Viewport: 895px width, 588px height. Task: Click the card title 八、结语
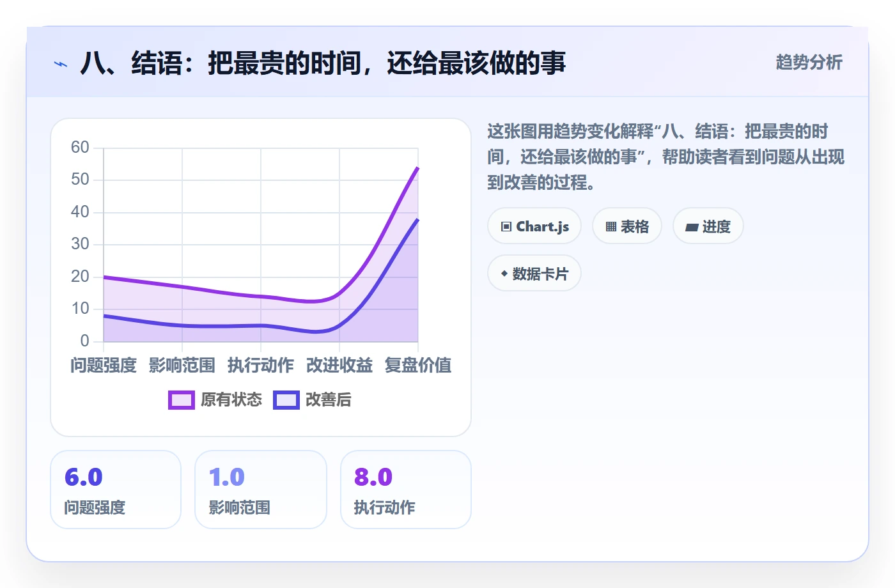click(x=323, y=63)
